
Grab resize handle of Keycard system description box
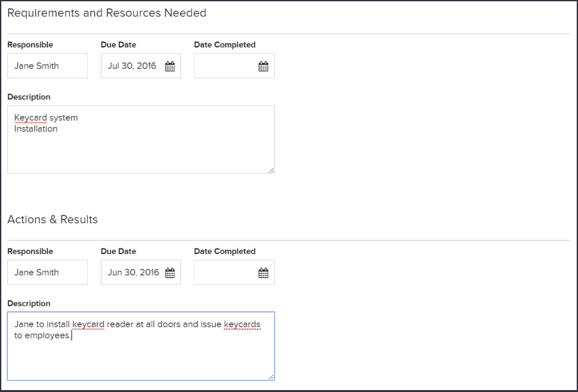[x=271, y=171]
